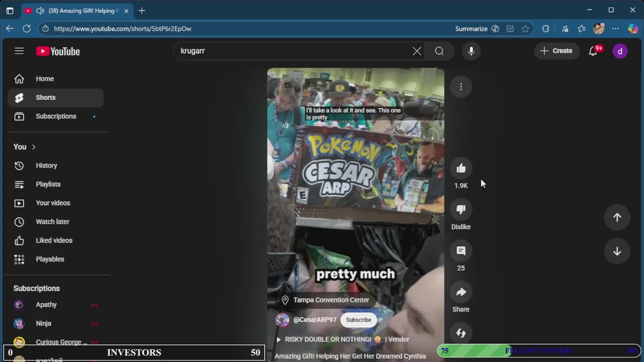Click the CesarARP97 channel avatar
Screen dimensions: 644x362
coord(282,320)
